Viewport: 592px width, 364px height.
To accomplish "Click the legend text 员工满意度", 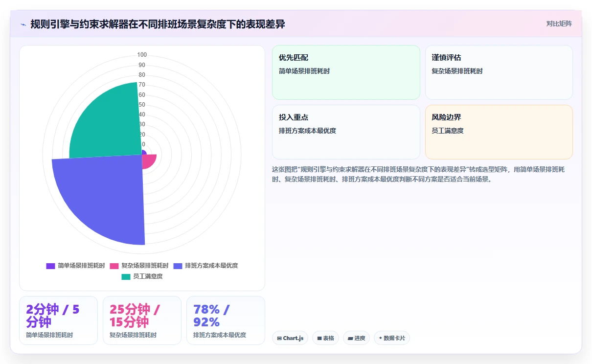I will tap(148, 276).
